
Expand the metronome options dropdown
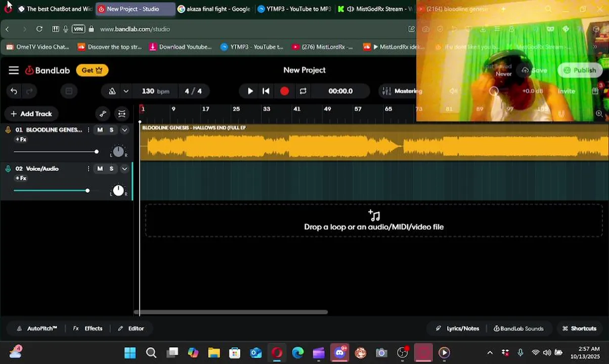point(126,91)
